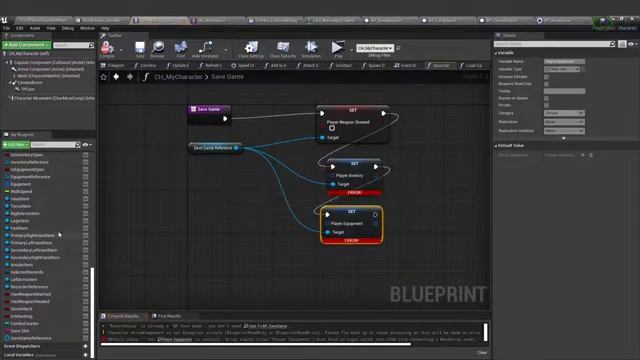Image resolution: width=640 pixels, height=360 pixels.
Task: Click the Browse magnifier icon
Action: pos(158,47)
